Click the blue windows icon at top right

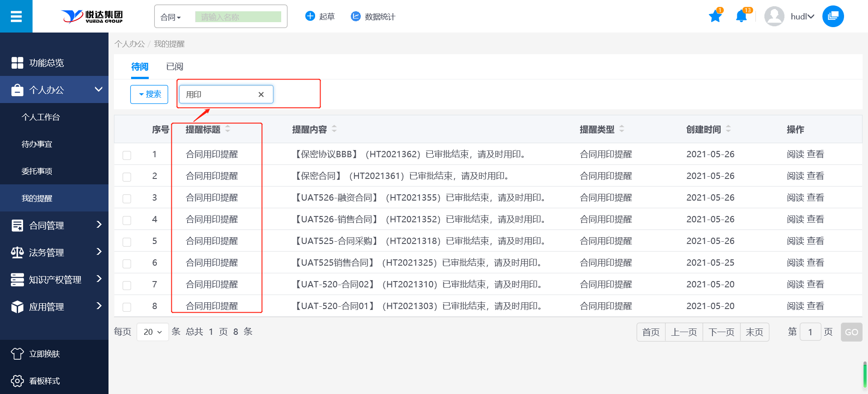[x=833, y=17]
